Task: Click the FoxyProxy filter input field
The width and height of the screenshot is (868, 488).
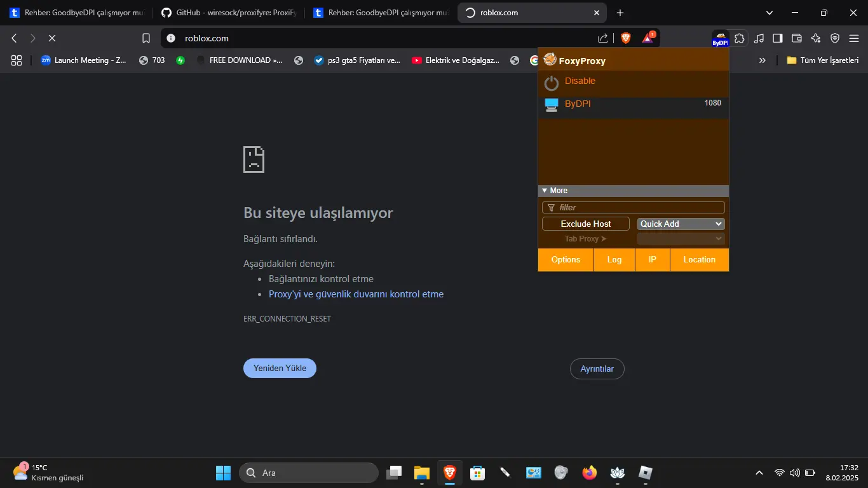Action: (x=634, y=207)
